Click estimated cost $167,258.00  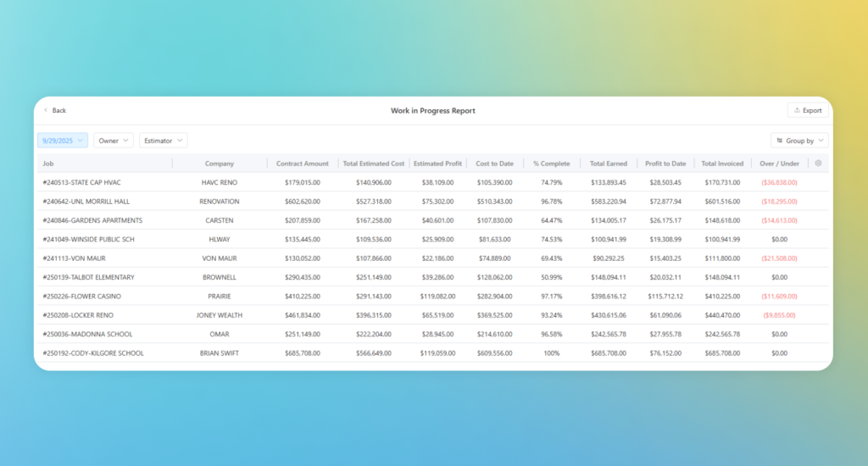(x=374, y=220)
